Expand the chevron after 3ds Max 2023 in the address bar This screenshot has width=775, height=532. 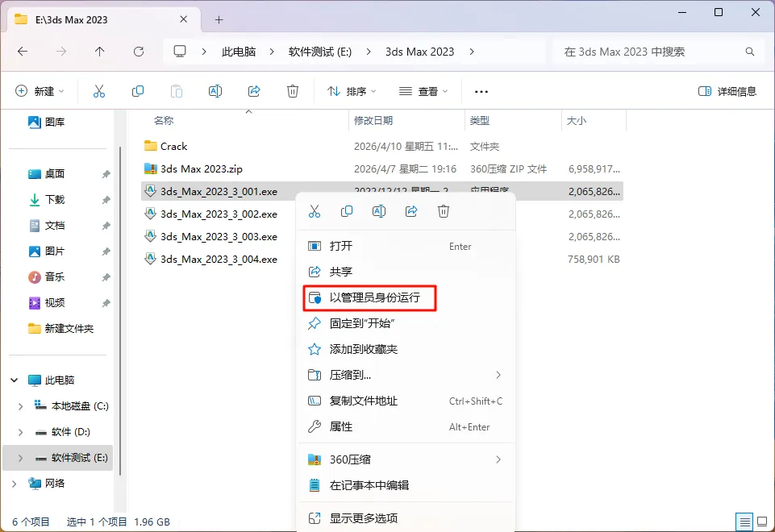pos(472,52)
